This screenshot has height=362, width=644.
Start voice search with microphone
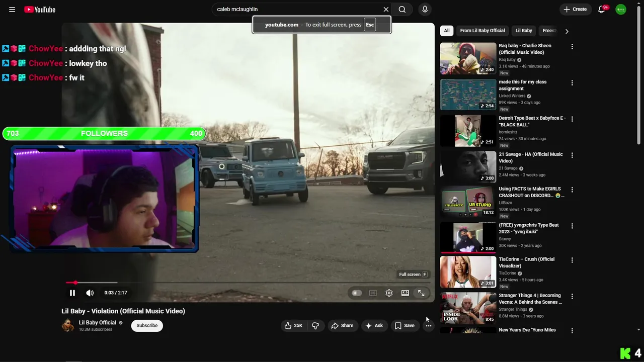point(425,10)
